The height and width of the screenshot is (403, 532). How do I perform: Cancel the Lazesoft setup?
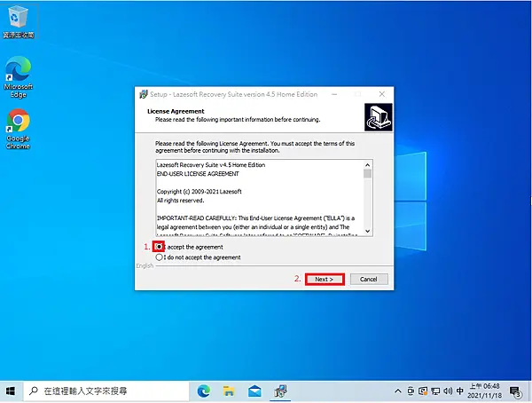(369, 280)
